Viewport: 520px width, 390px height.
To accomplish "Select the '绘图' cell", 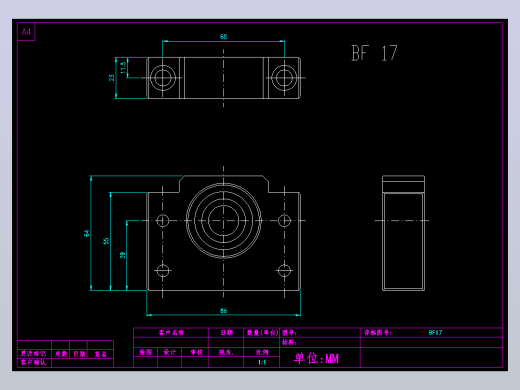I will coord(146,352).
